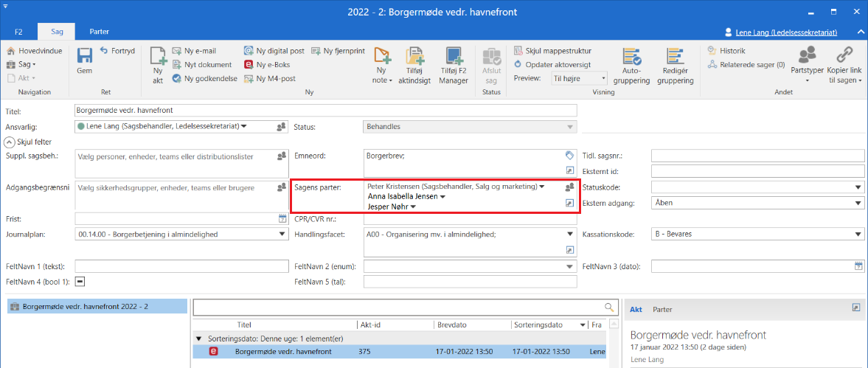This screenshot has width=868, height=368.
Task: Toggle the FeltNavn 4 (bool 1) checkbox
Action: pos(80,282)
